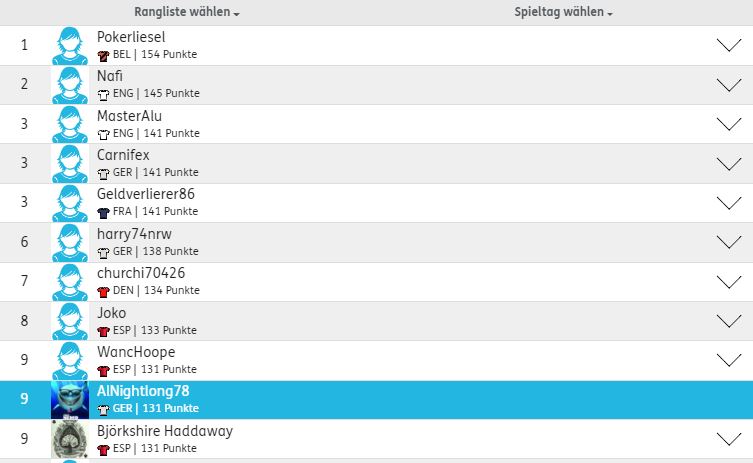The width and height of the screenshot is (753, 463).
Task: Click Pokerliesel's avatar icon
Action: click(70, 46)
